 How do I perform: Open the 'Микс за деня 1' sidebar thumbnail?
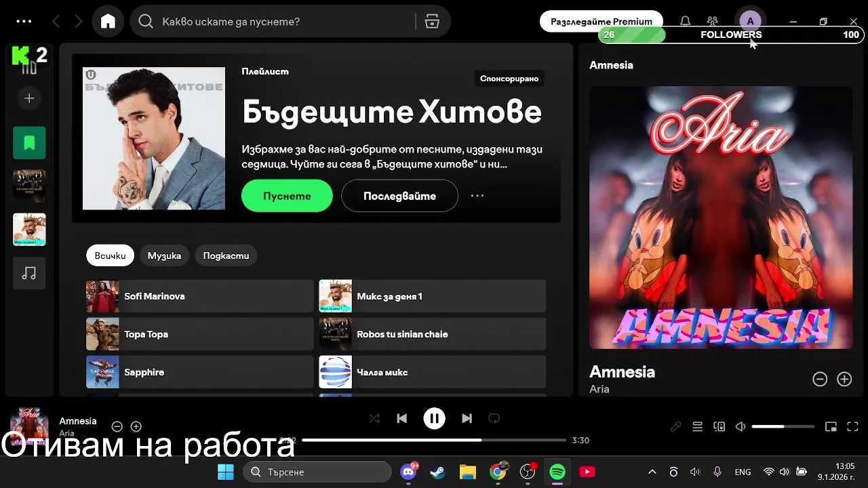(29, 230)
